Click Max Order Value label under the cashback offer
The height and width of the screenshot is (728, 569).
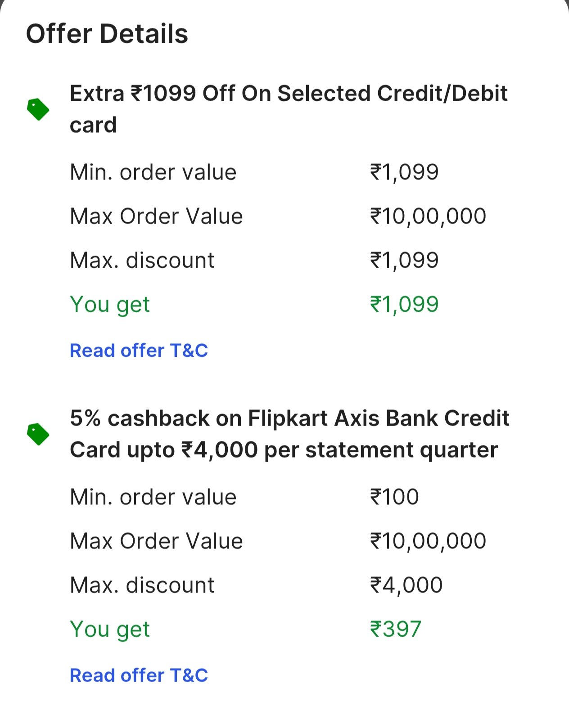(x=156, y=541)
